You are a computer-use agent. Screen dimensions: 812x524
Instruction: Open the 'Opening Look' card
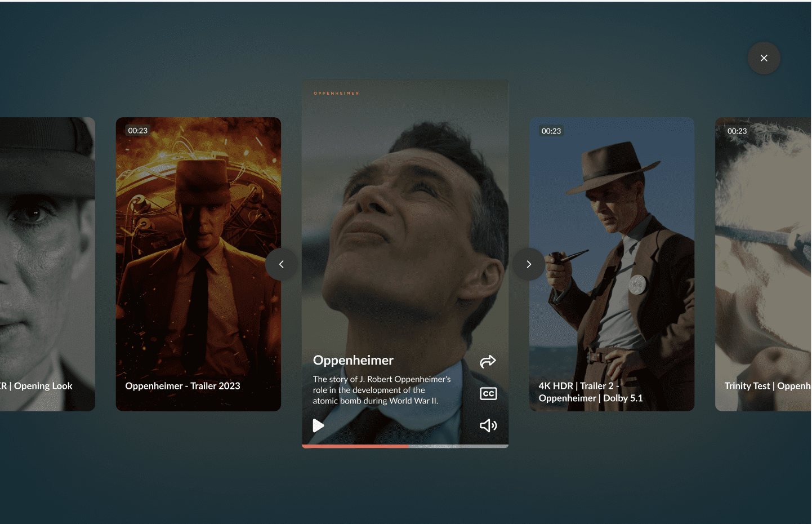coord(47,264)
